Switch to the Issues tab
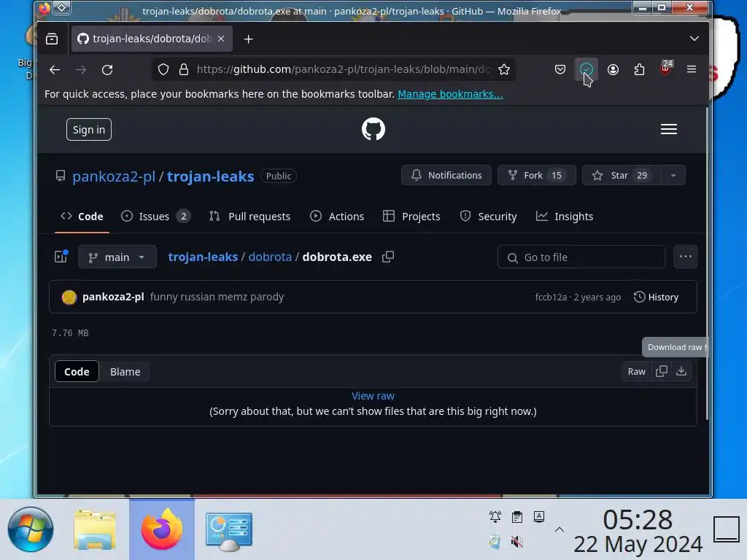 coord(156,216)
